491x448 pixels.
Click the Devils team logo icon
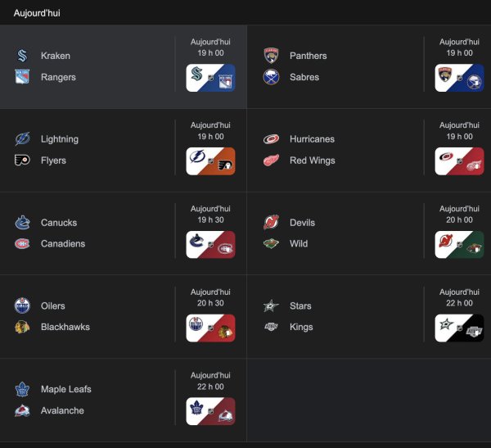pos(271,223)
